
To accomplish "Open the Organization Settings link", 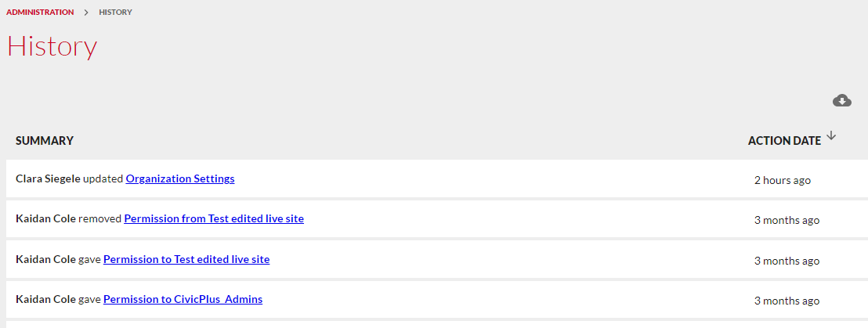I will 180,178.
